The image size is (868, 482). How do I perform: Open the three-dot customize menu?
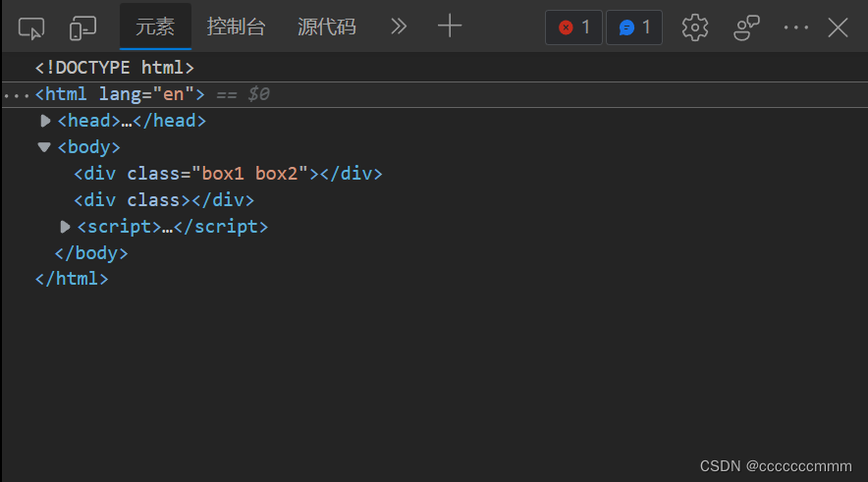[x=796, y=27]
